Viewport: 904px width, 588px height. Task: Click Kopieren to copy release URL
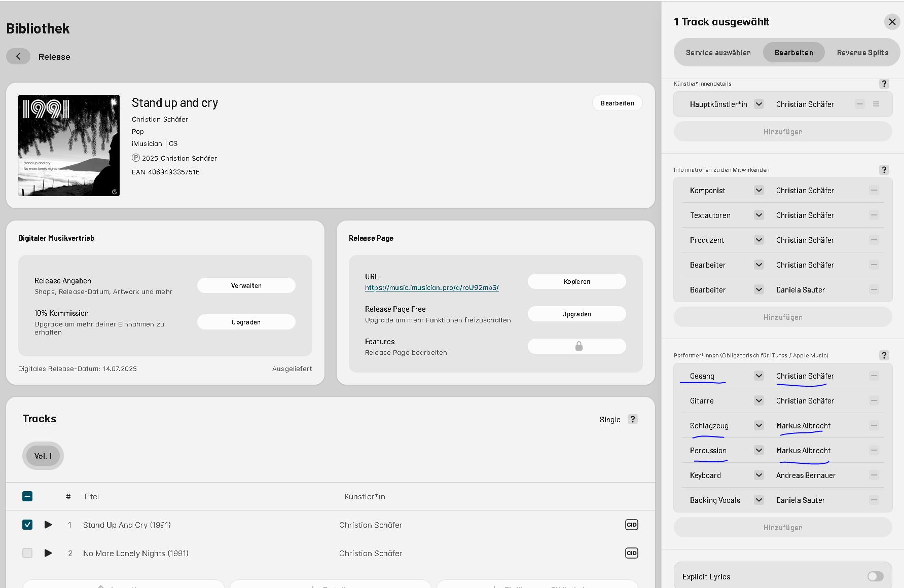click(577, 281)
